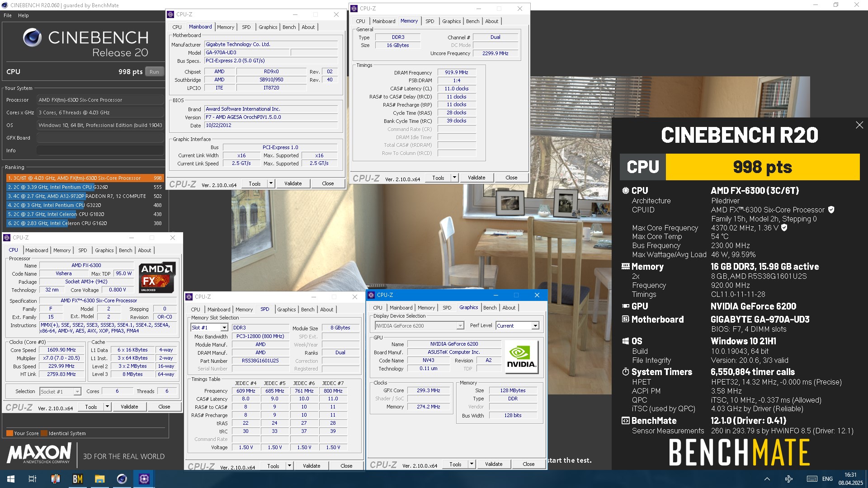Select the Intel Pentium G3260 ranking row
The width and height of the screenshot is (868, 488).
coord(85,187)
